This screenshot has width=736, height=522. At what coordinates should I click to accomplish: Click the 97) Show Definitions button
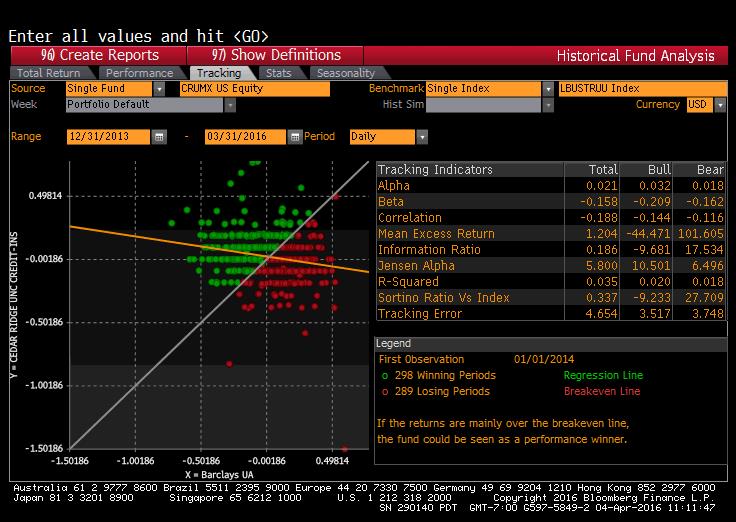pos(275,55)
